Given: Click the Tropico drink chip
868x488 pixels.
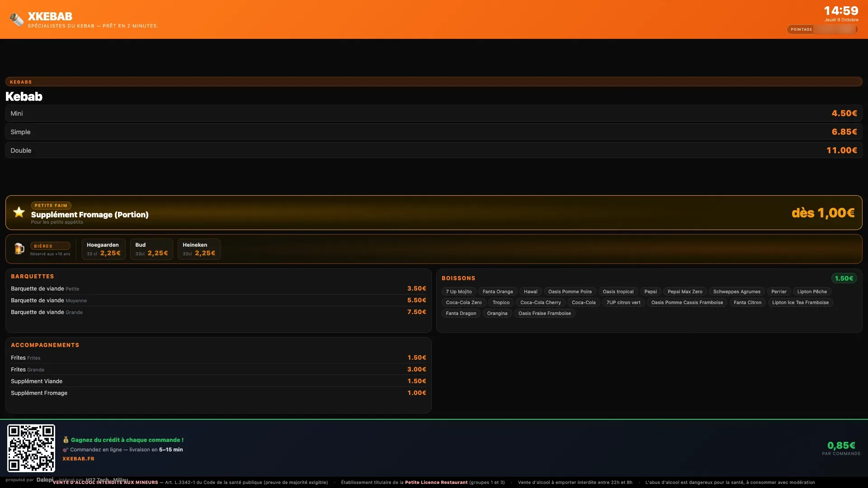Looking at the screenshot, I should [x=501, y=302].
